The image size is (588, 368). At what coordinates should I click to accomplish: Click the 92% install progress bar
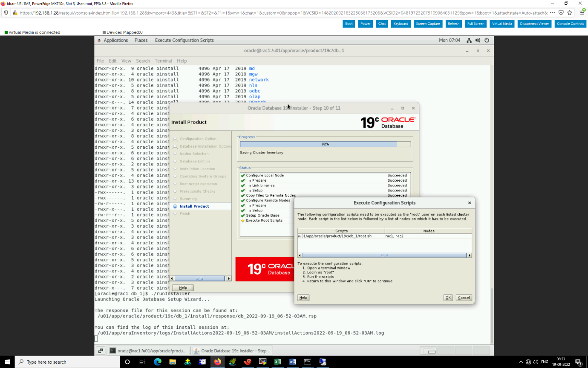tap(325, 144)
